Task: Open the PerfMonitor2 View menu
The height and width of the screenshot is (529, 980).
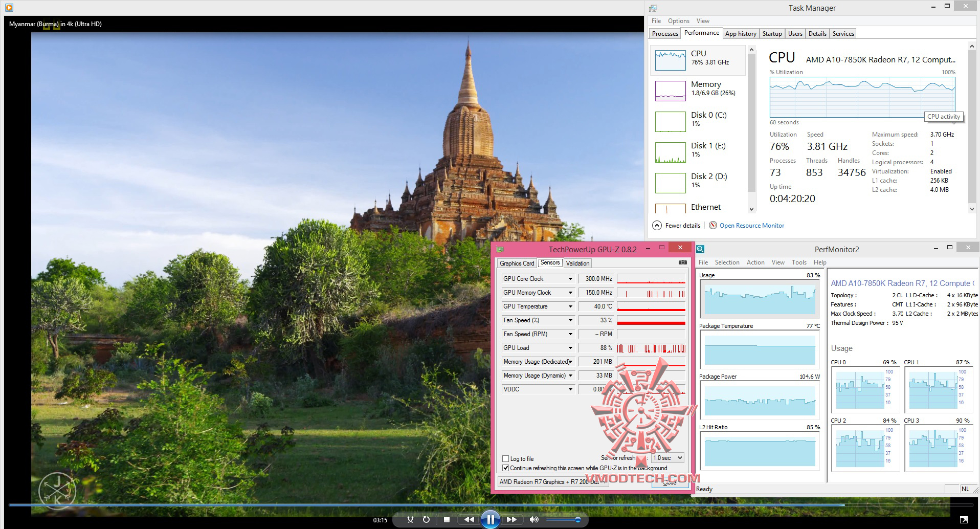Action: tap(778, 262)
